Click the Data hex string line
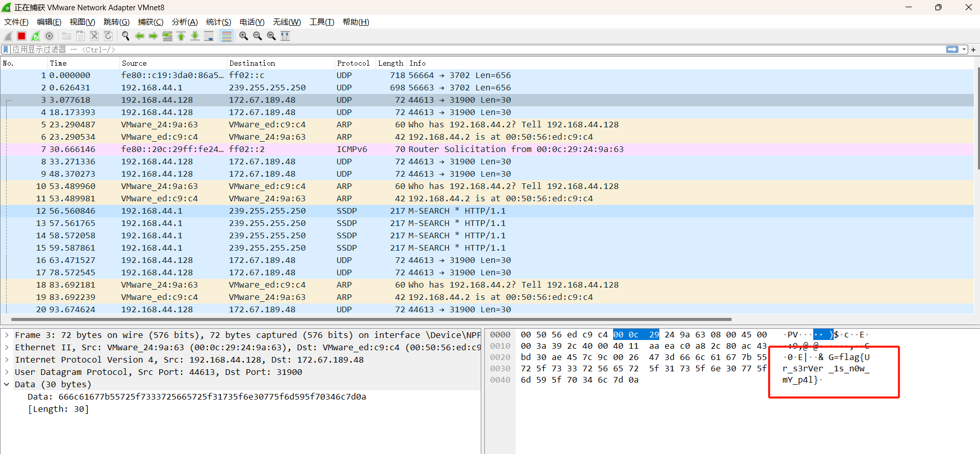 [197, 396]
